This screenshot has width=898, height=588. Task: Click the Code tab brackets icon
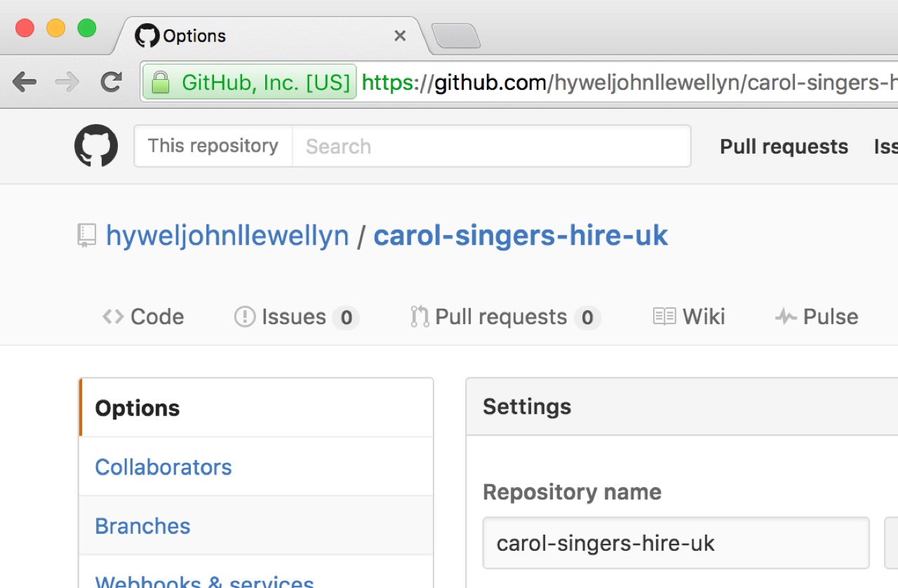pos(113,317)
